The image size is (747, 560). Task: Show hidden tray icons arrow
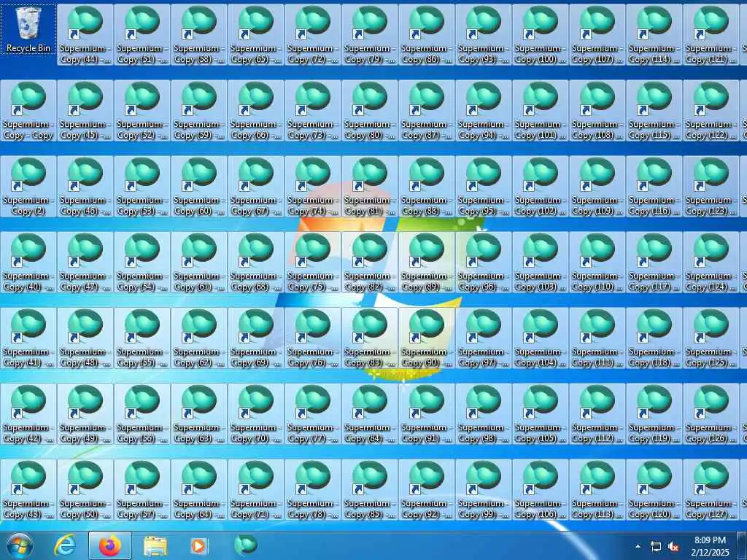point(638,546)
